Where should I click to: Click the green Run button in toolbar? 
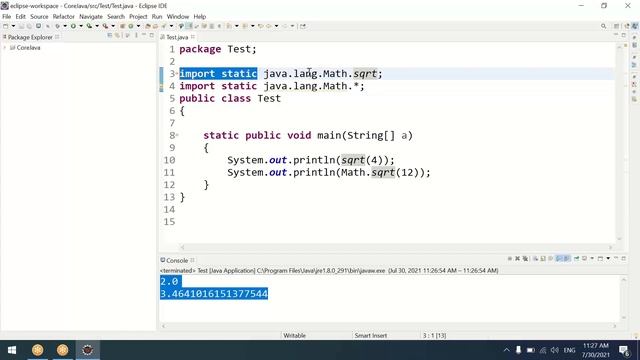coord(73,26)
